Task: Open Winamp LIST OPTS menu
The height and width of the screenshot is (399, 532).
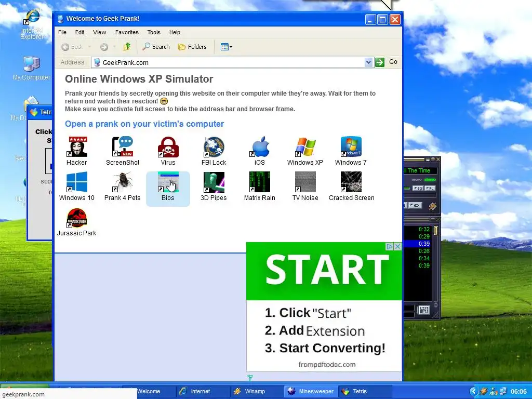Action: tap(424, 310)
